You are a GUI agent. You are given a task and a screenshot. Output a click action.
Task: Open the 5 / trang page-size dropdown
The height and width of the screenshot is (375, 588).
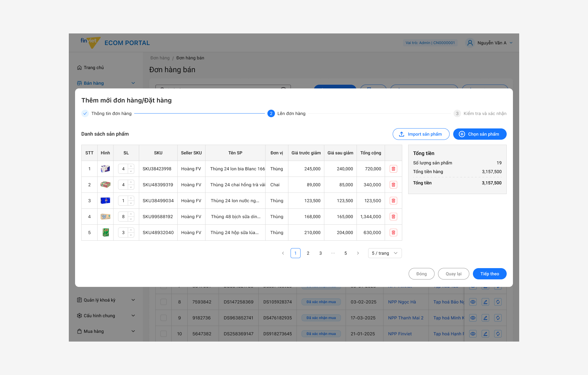[x=385, y=253]
